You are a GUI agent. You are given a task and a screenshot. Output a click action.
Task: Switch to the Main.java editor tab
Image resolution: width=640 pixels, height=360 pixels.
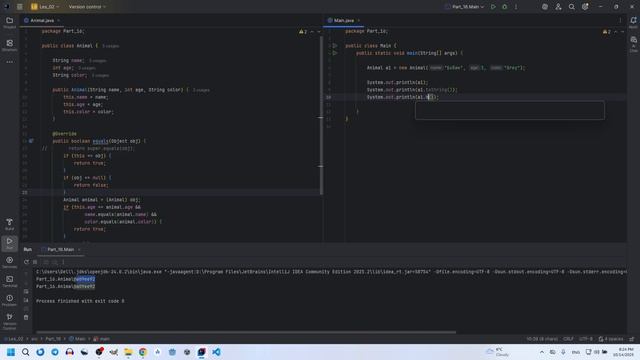point(344,20)
